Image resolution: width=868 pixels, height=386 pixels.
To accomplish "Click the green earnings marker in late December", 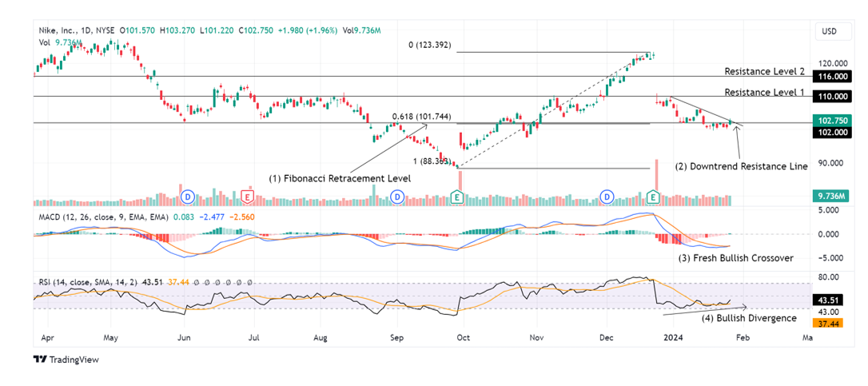I will 653,196.
